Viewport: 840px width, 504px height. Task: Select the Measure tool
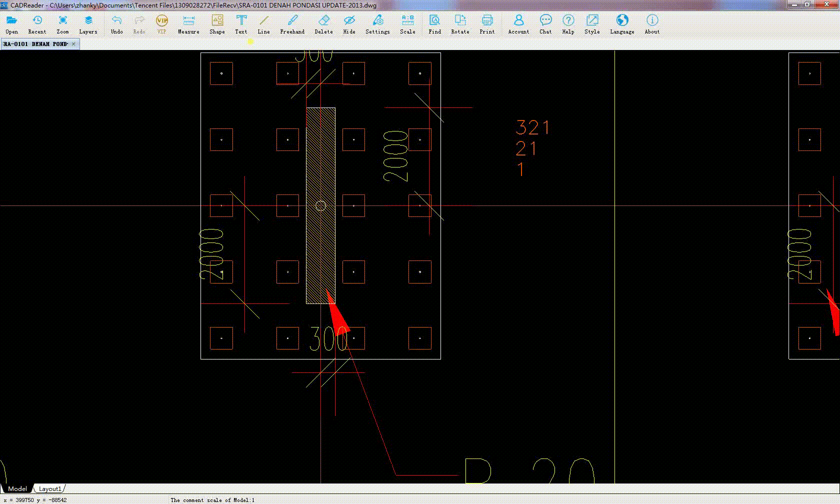point(188,24)
